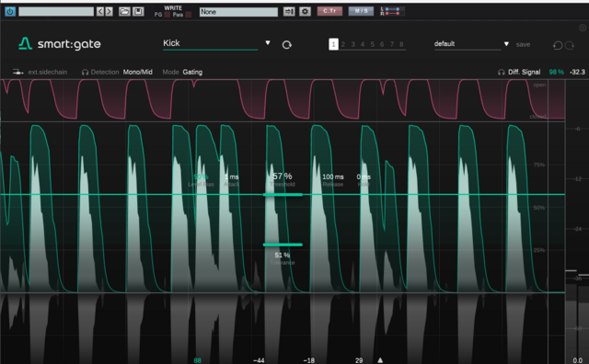Change Detection Mono/Mid setting
Image resolution: width=589 pixels, height=364 pixels.
tap(137, 72)
